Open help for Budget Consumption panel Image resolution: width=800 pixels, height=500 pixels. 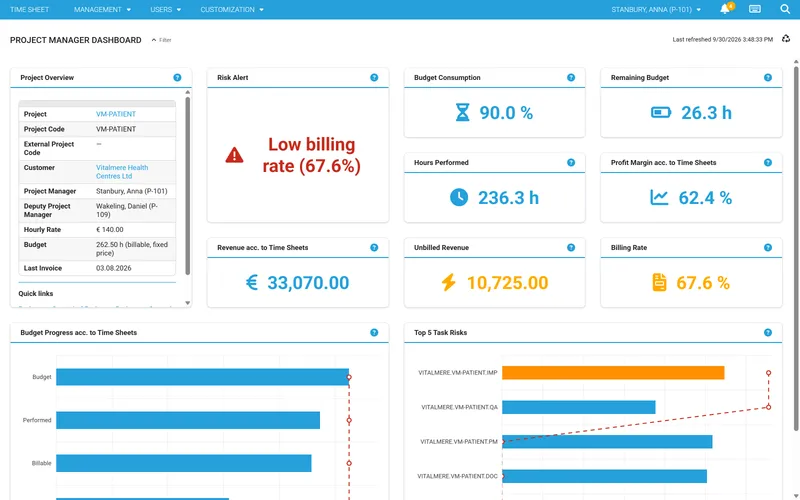pyautogui.click(x=571, y=78)
